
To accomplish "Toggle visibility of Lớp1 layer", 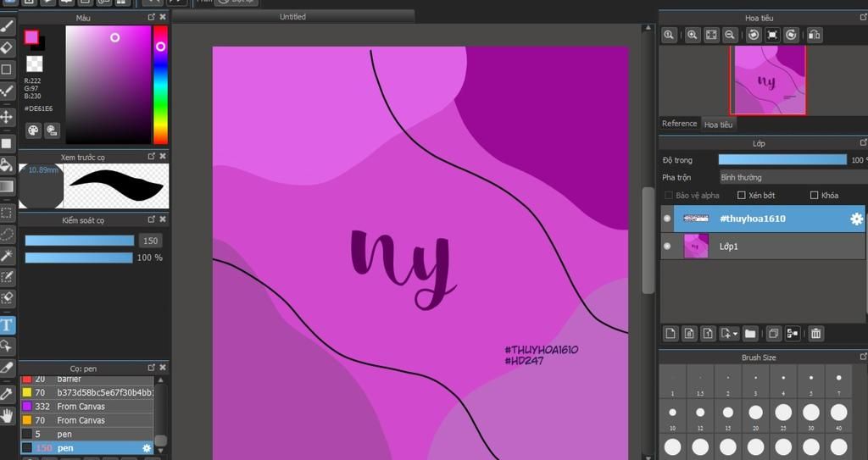I will 667,246.
